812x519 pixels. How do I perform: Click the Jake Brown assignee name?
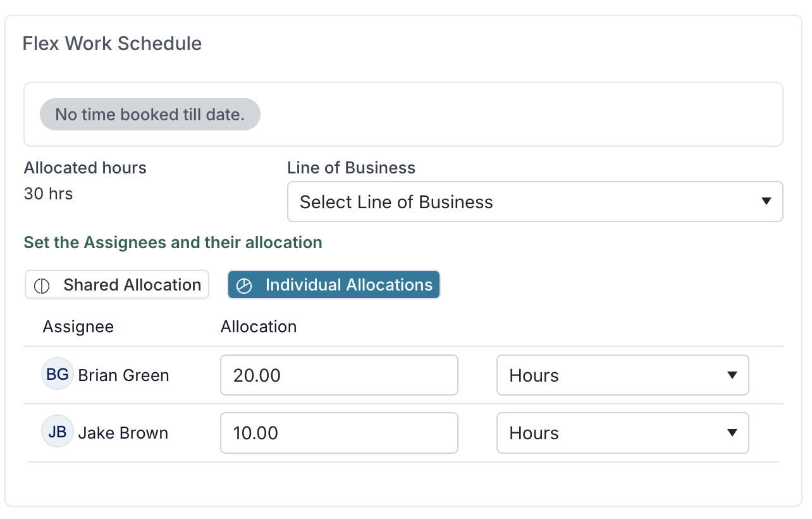pyautogui.click(x=123, y=433)
